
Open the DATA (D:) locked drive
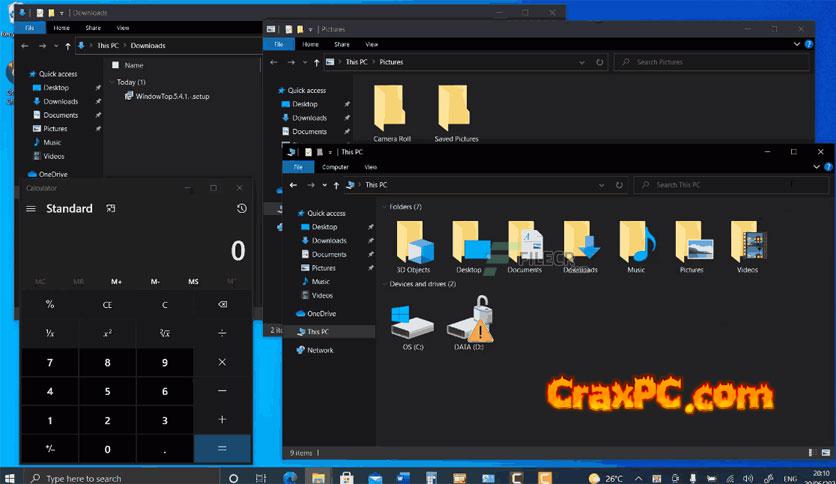click(468, 324)
